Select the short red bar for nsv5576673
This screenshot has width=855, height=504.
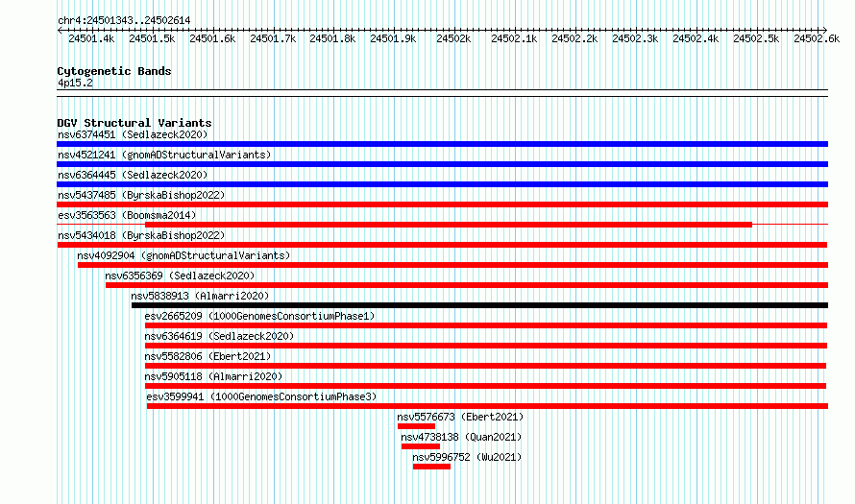coord(416,426)
